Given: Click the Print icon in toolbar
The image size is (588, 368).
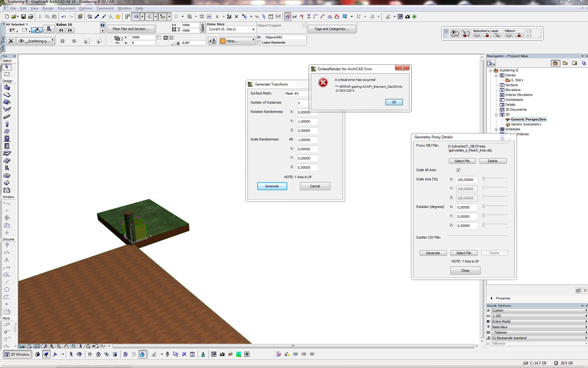Looking at the screenshot, I should click(31, 17).
